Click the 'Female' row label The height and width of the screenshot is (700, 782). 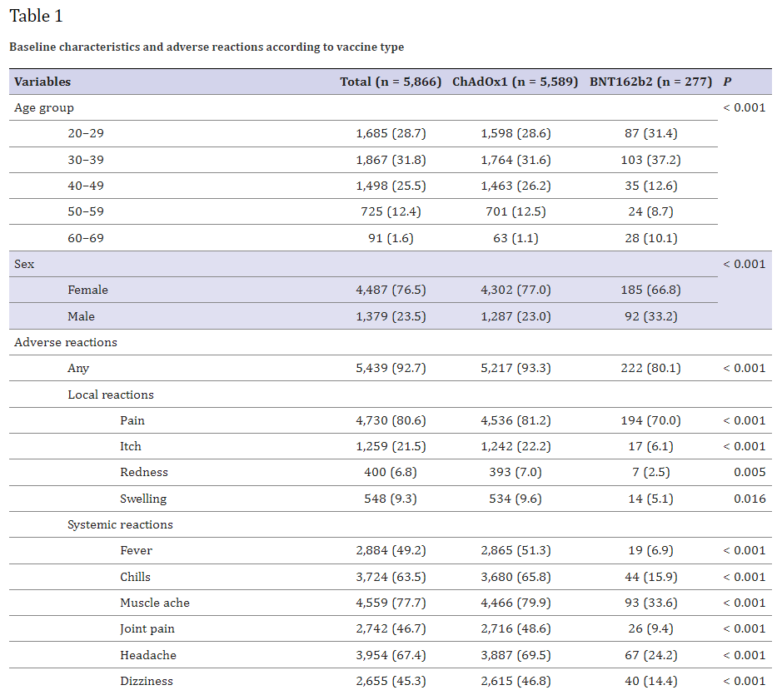[87, 290]
